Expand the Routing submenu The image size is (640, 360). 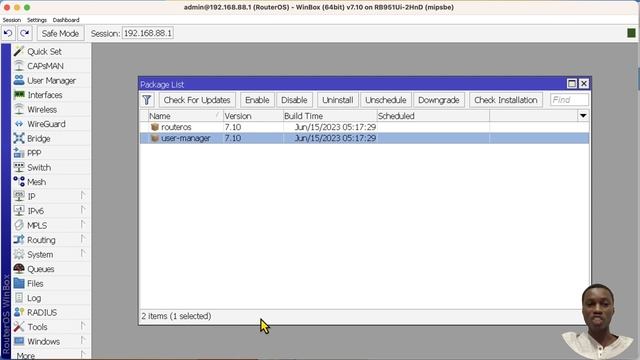[x=83, y=240]
